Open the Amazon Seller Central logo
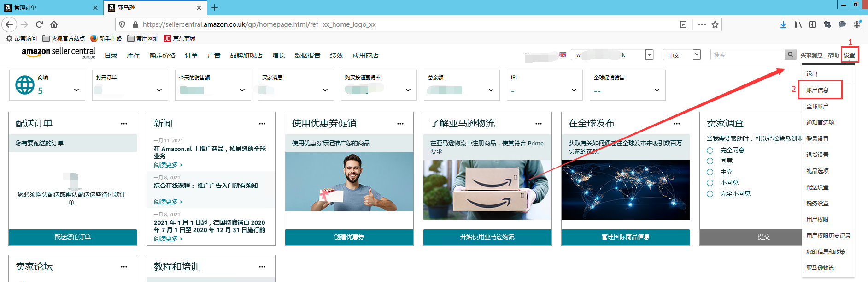The height and width of the screenshot is (282, 868). [59, 53]
